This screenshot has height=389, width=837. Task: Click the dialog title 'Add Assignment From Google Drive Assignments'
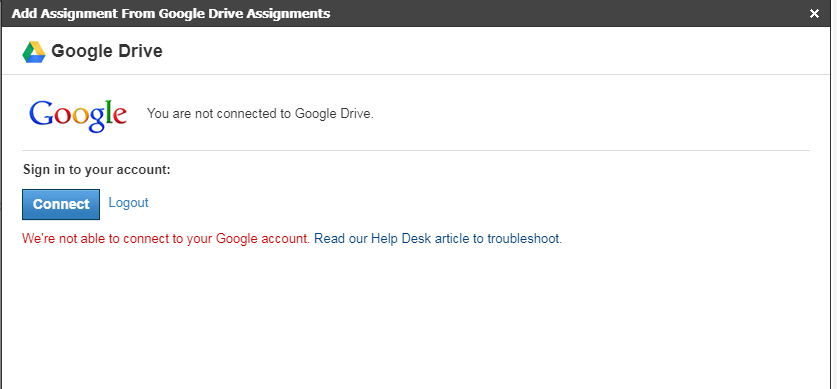pyautogui.click(x=171, y=13)
